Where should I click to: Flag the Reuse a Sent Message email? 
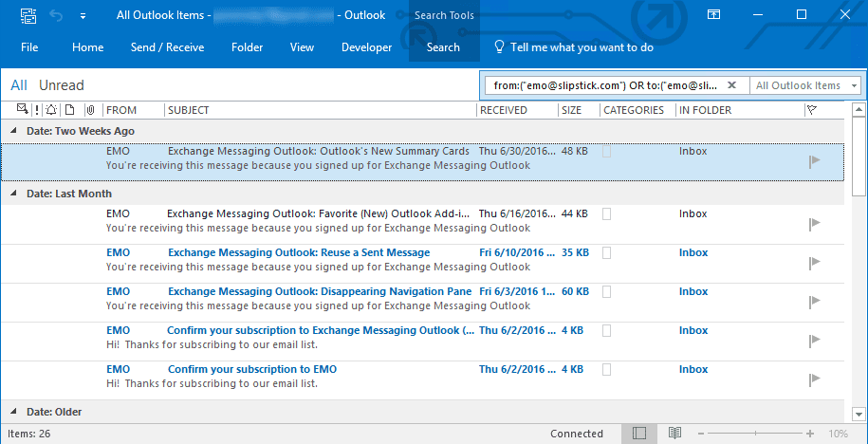tap(814, 263)
